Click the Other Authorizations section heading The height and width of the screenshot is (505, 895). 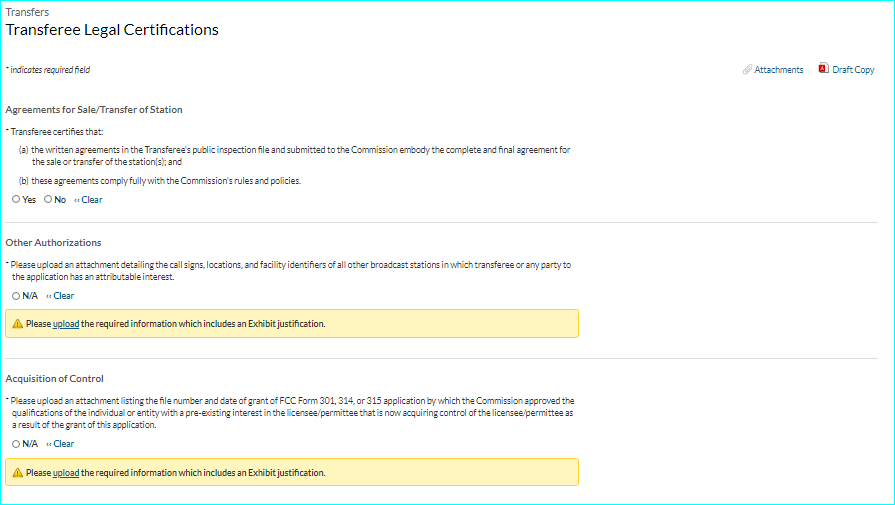[x=53, y=243]
